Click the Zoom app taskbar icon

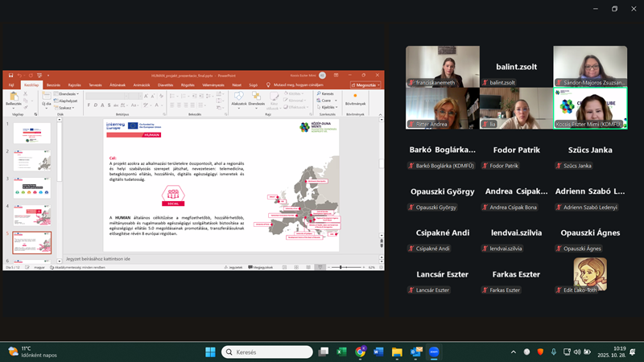(x=435, y=352)
